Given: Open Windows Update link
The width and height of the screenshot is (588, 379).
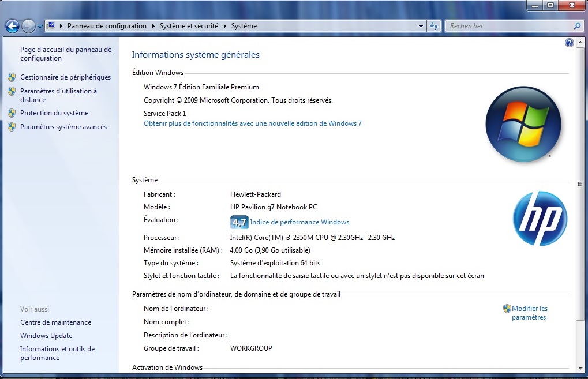Looking at the screenshot, I should pos(46,336).
